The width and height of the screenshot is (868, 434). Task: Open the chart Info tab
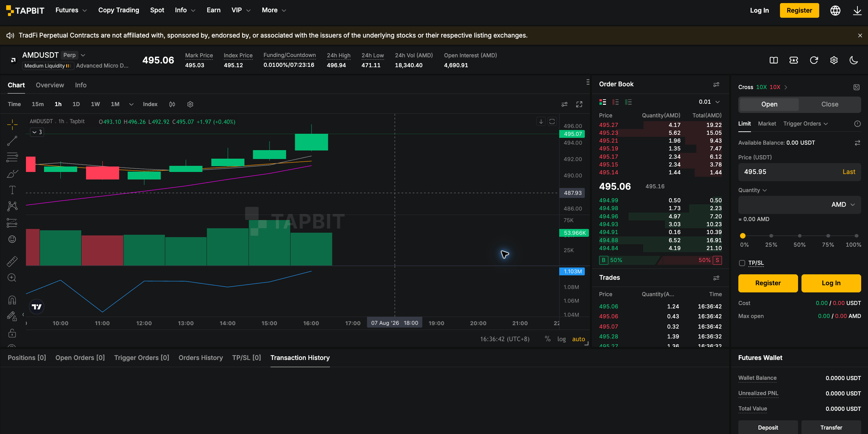click(81, 85)
